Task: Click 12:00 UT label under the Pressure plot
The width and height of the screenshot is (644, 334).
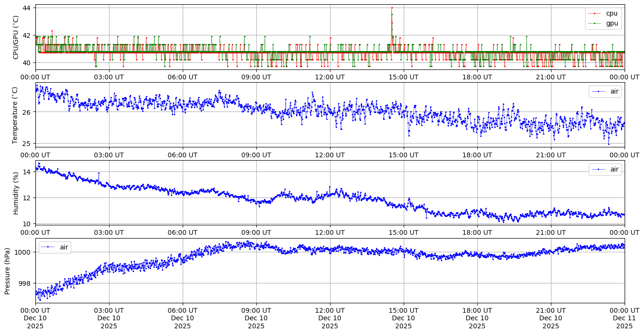Action: click(x=330, y=310)
